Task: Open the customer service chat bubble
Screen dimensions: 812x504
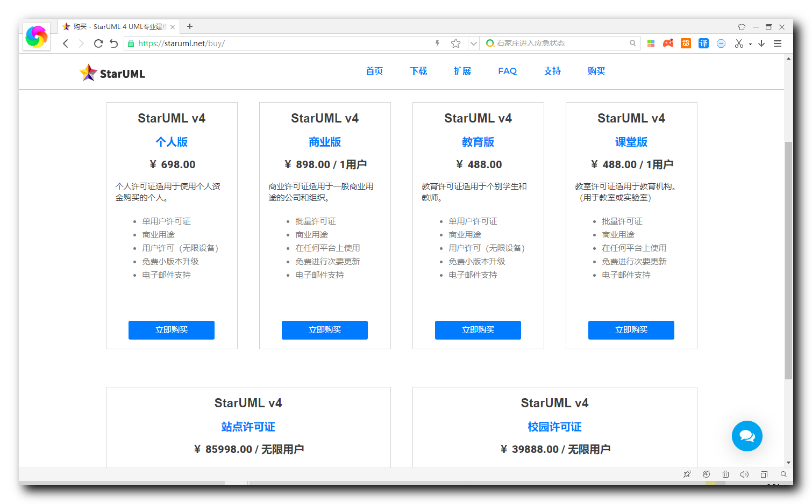Action: (x=747, y=436)
